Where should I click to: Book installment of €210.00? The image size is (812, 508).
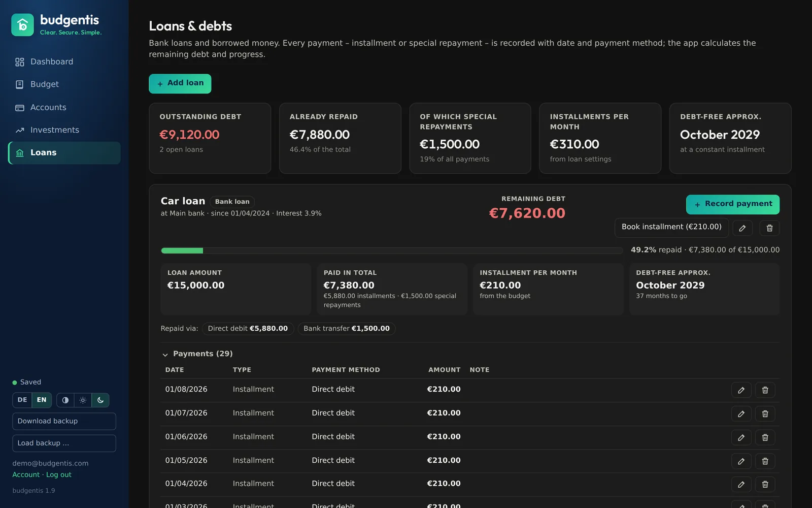(671, 227)
